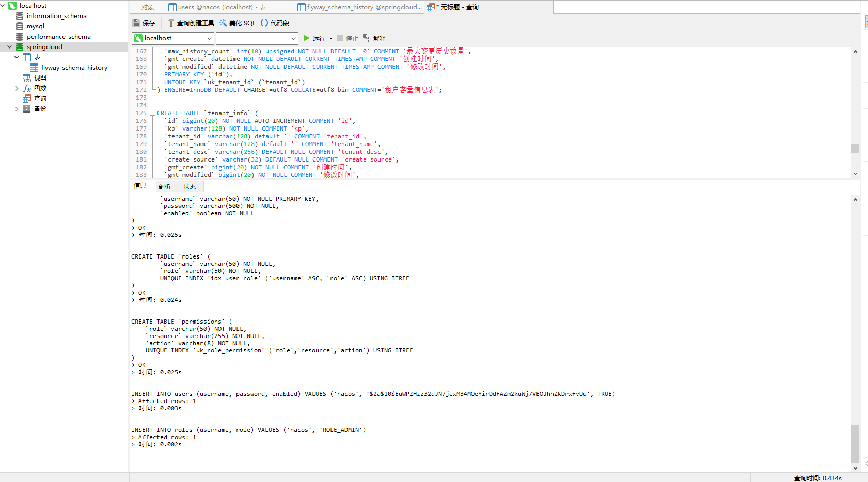The image size is (868, 482).
Task: Run the query with green play icon
Action: pos(306,38)
